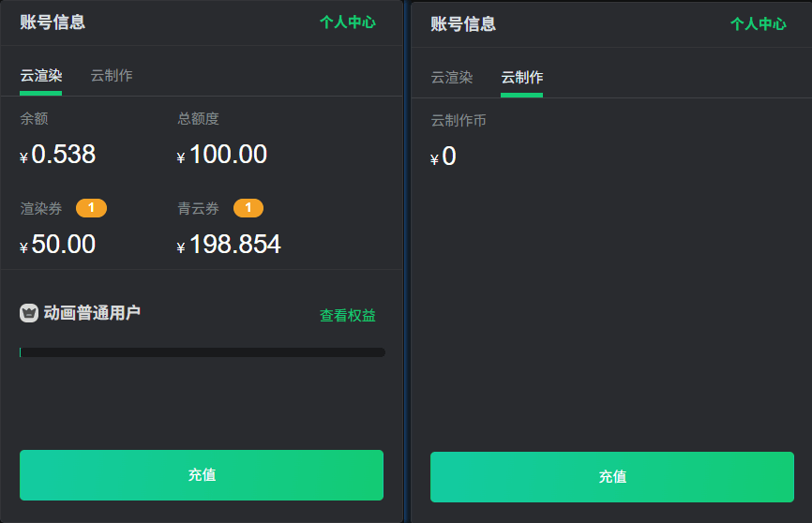Click the 动画普通用户 membership label

pyautogui.click(x=92, y=313)
